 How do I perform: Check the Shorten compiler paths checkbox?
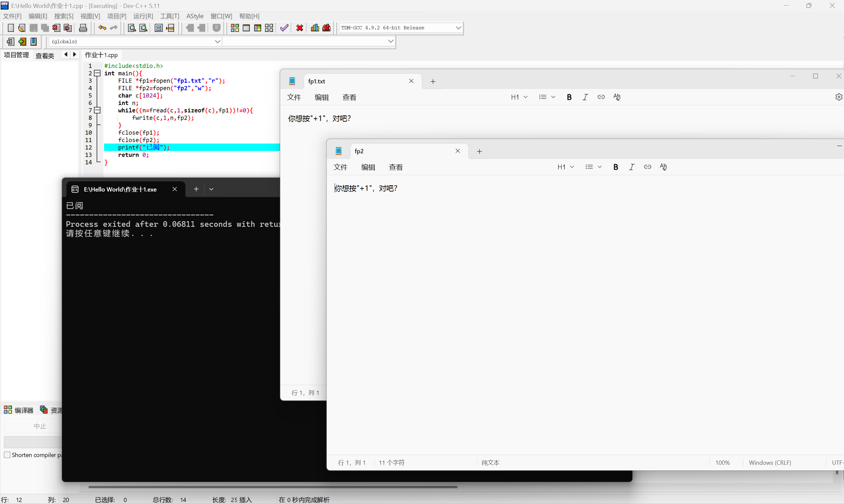(x=7, y=455)
